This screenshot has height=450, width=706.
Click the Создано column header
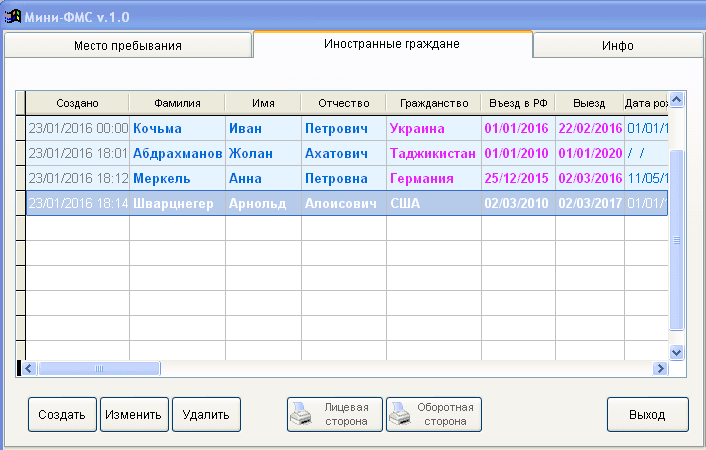pyautogui.click(x=77, y=103)
